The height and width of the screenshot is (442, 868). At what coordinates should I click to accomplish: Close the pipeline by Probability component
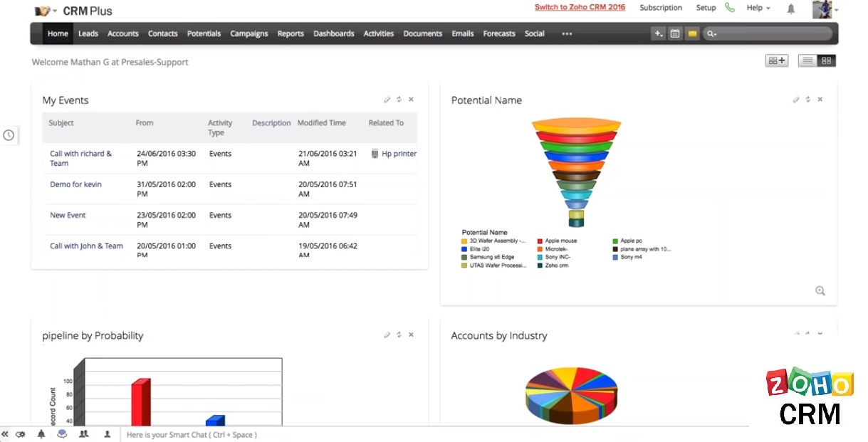pos(411,335)
